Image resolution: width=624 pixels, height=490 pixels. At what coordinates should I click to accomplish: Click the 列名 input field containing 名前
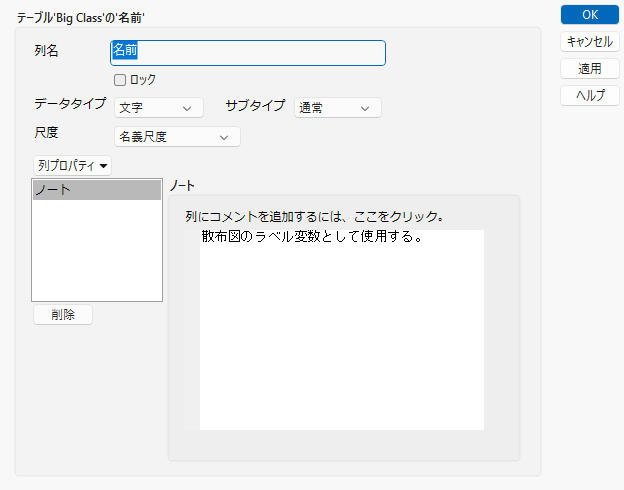(x=248, y=53)
